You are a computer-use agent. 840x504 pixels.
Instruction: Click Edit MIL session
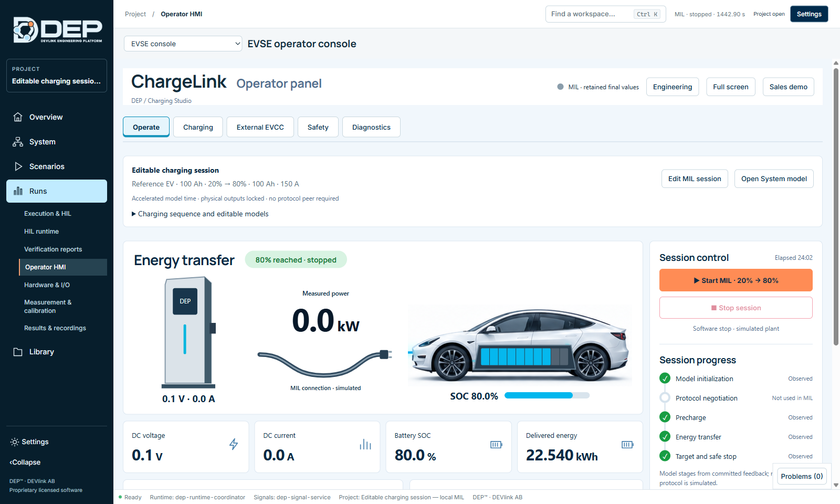coord(695,178)
